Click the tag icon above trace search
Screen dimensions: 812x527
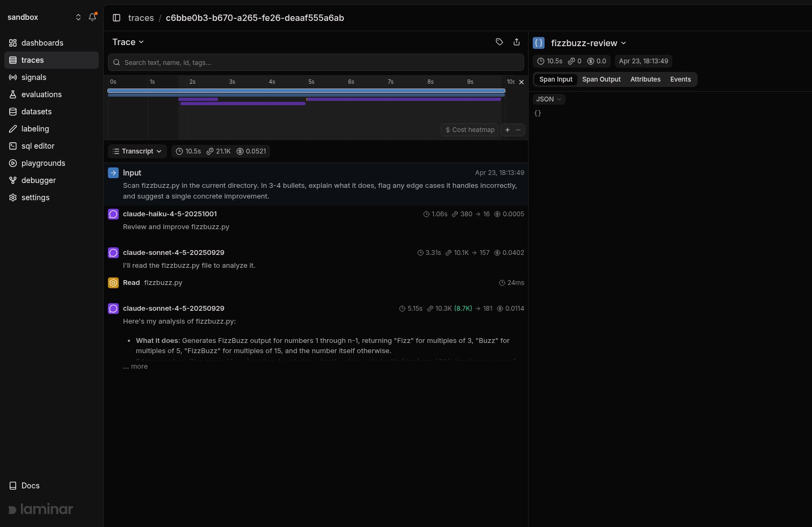click(x=499, y=42)
